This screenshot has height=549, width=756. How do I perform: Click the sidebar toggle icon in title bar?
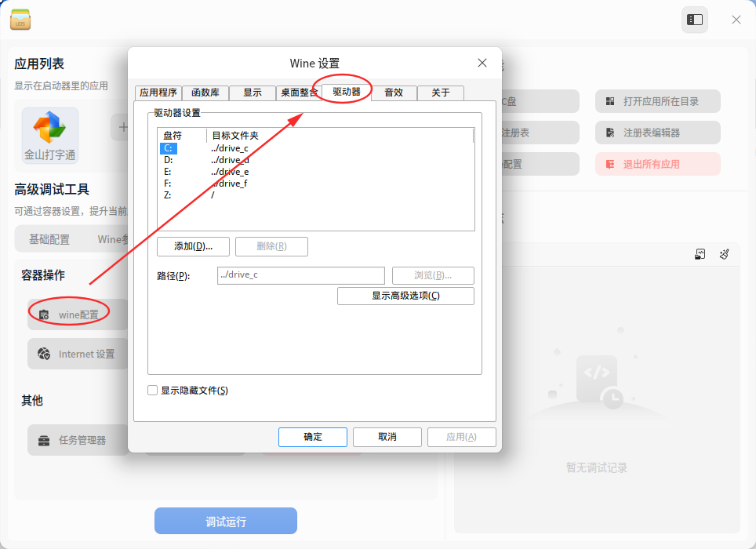tap(694, 20)
